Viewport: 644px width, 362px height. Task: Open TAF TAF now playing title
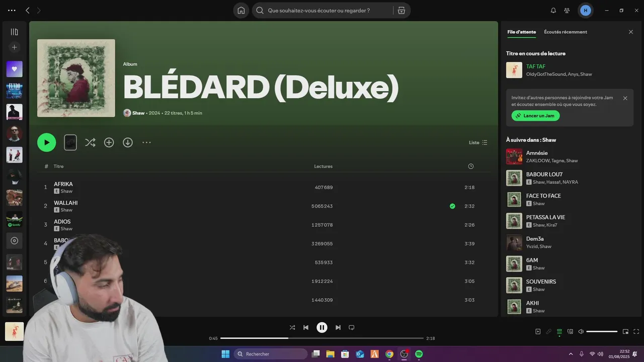[536, 66]
